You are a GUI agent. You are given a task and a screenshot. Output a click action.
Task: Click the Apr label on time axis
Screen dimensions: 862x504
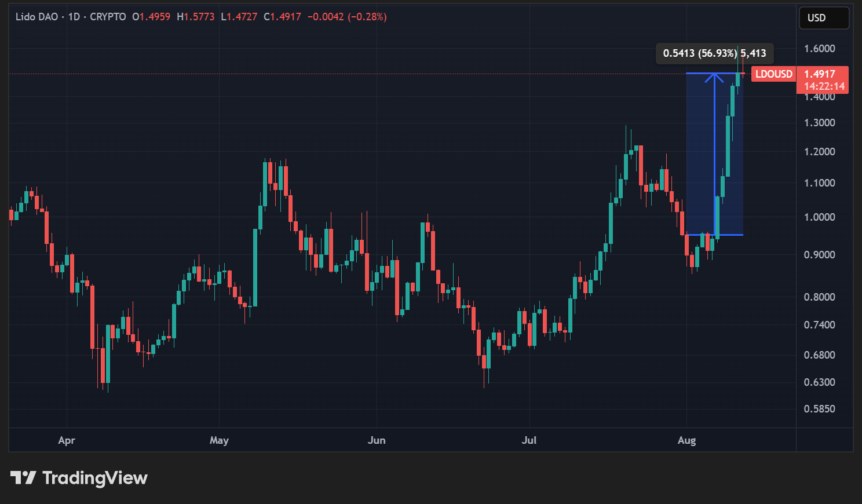coord(67,440)
